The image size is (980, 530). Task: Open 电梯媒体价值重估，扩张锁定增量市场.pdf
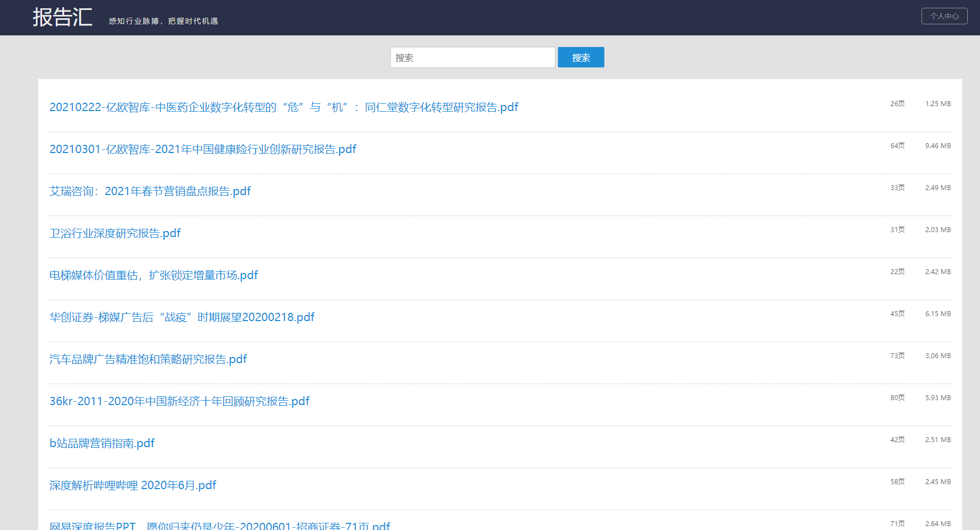pyautogui.click(x=154, y=275)
